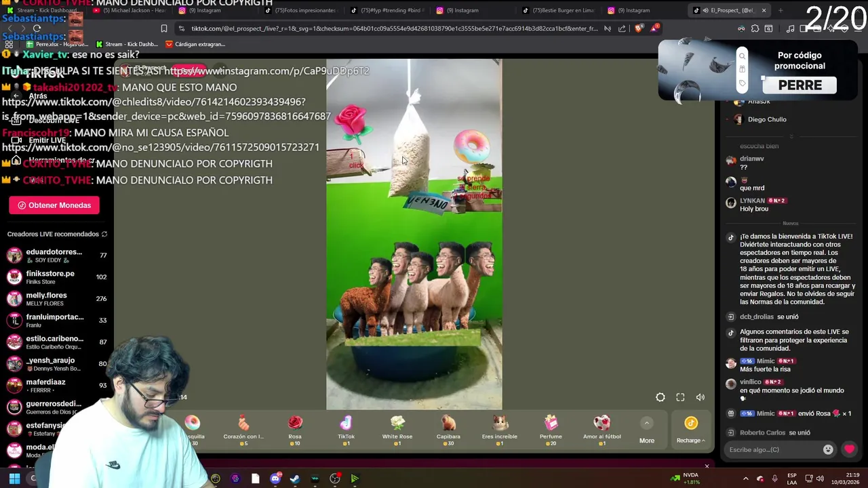Viewport: 868px width, 488px height.
Task: Open the Recharge coins menu
Action: click(690, 430)
